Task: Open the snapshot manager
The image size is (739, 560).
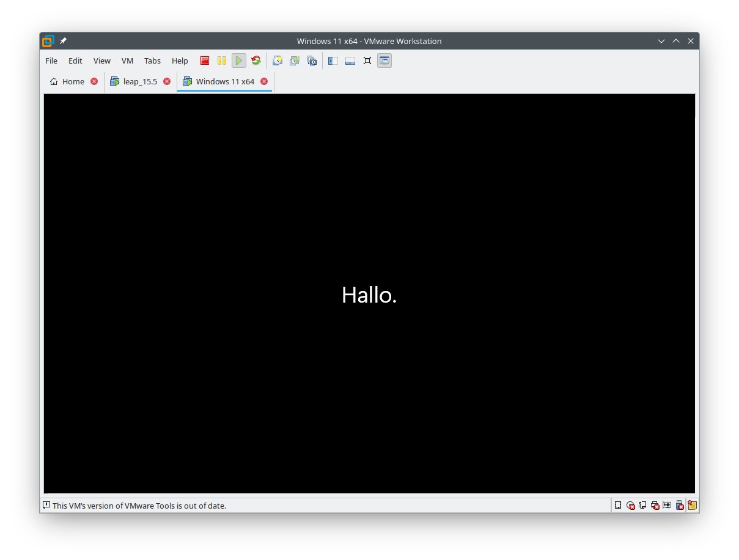Action: (312, 61)
